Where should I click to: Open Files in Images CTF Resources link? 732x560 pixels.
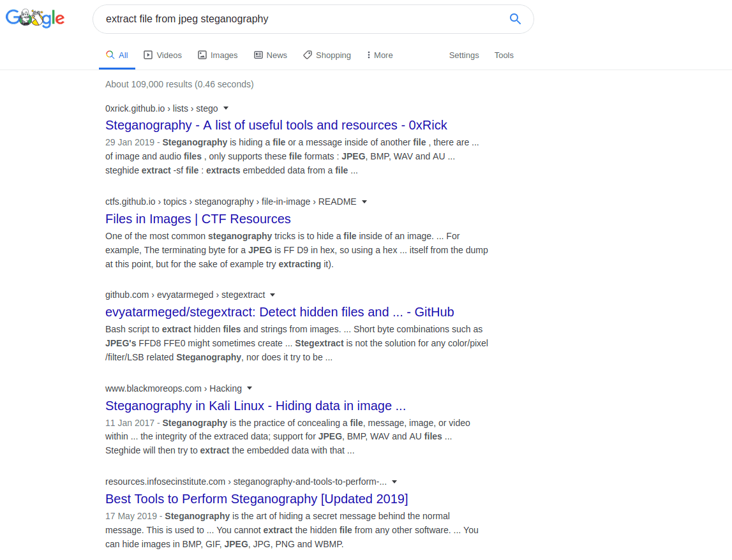click(x=198, y=219)
